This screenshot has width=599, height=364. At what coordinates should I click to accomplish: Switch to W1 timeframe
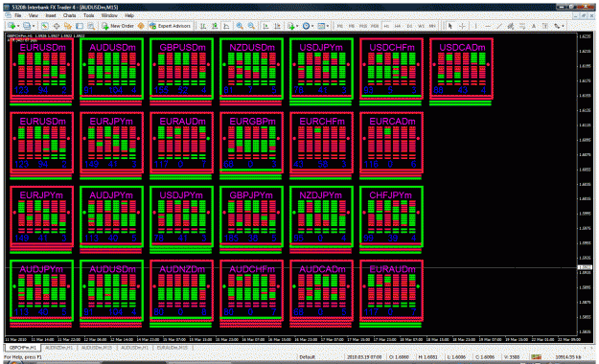[x=421, y=26]
